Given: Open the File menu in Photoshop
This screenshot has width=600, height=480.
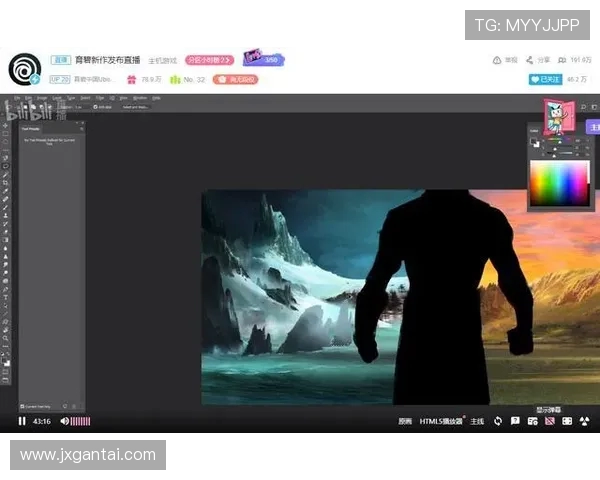Looking at the screenshot, I should (16, 98).
